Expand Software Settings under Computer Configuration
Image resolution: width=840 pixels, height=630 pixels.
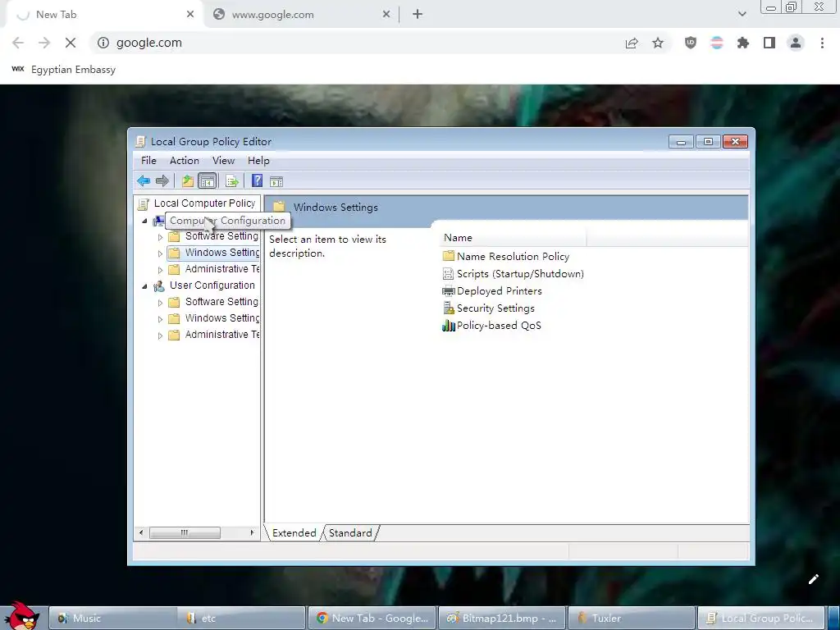click(160, 237)
